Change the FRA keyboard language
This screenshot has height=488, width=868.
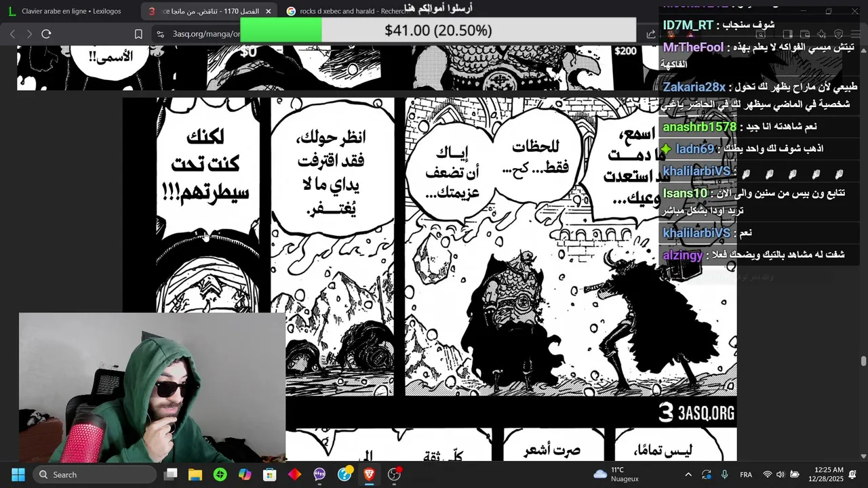(746, 474)
